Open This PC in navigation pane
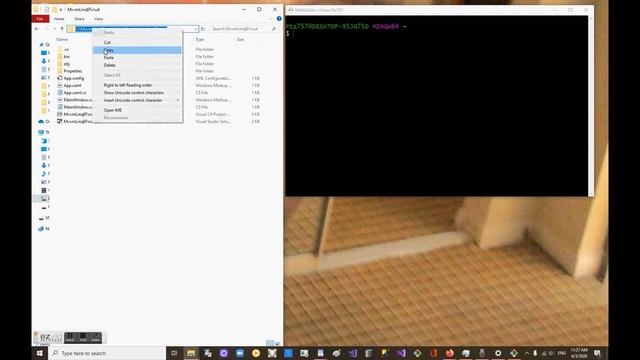The height and width of the screenshot is (360, 640). pos(41,132)
